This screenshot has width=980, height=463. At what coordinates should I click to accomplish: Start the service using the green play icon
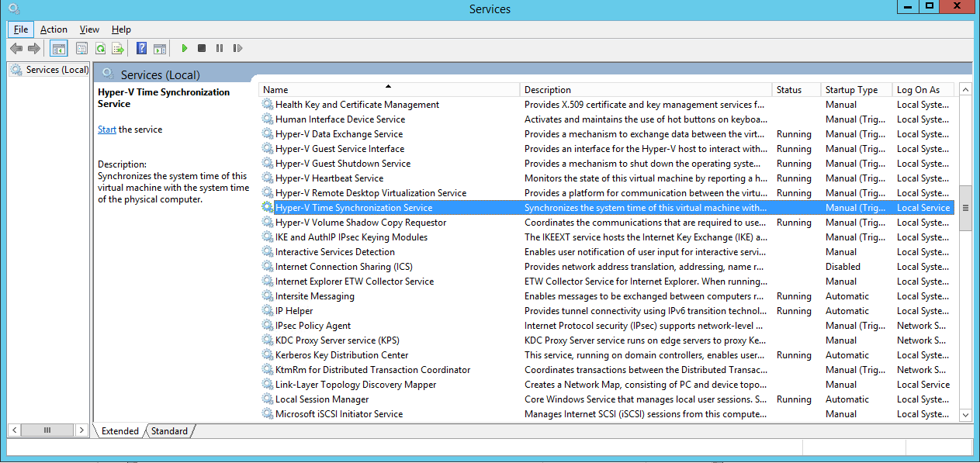(184, 48)
